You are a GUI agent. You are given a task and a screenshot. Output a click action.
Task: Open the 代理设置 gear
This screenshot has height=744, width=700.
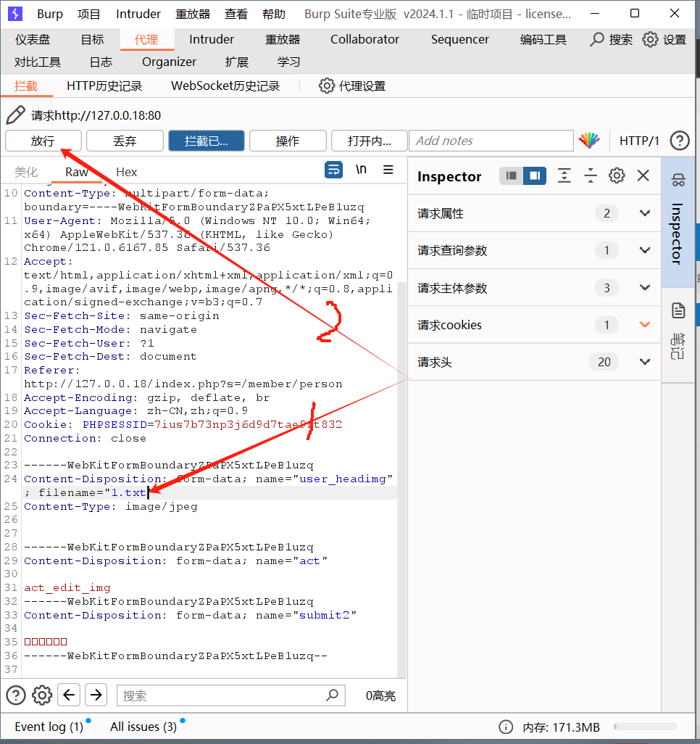click(x=326, y=86)
